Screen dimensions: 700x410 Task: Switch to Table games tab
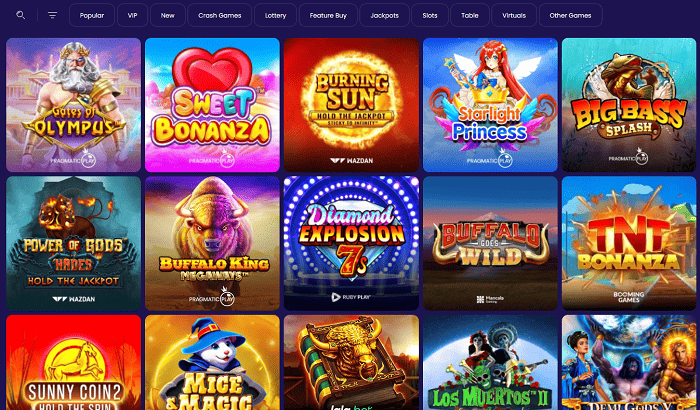click(470, 15)
